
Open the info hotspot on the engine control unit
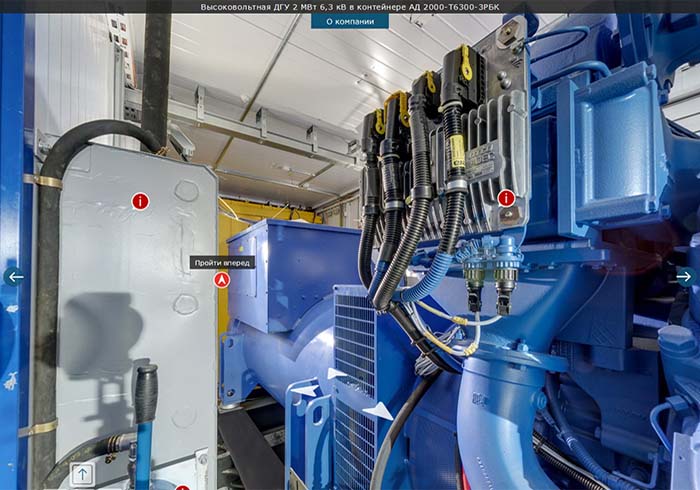pos(506,198)
